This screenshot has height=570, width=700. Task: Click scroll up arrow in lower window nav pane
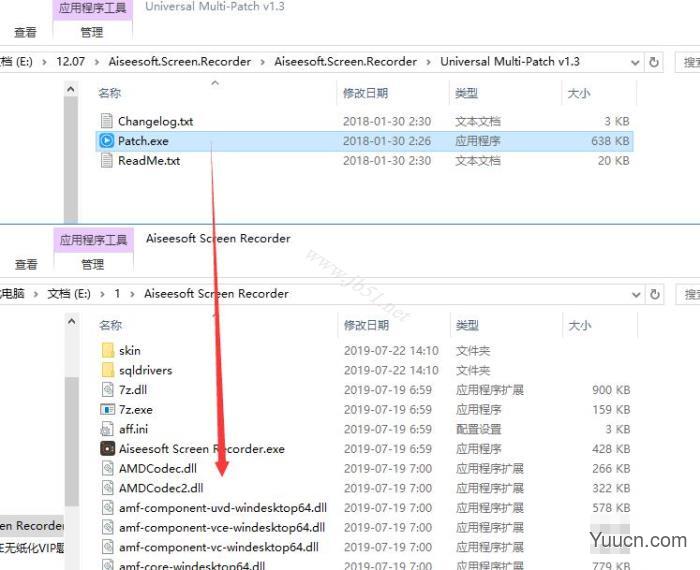71,321
